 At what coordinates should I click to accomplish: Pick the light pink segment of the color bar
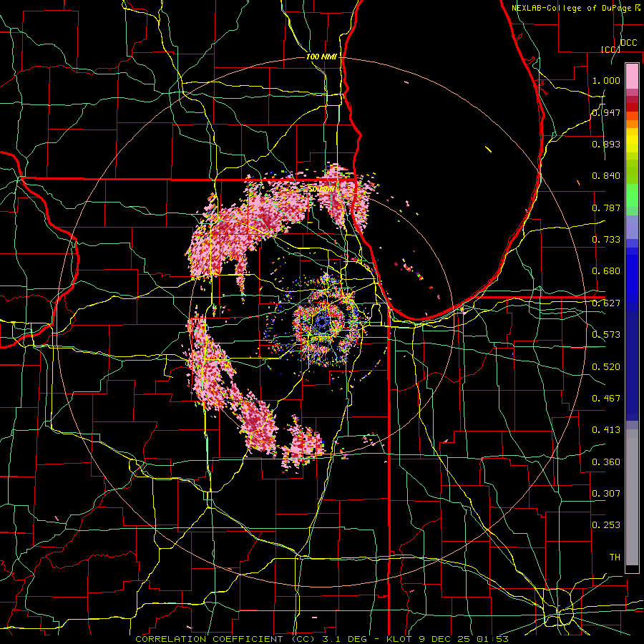coord(632,76)
